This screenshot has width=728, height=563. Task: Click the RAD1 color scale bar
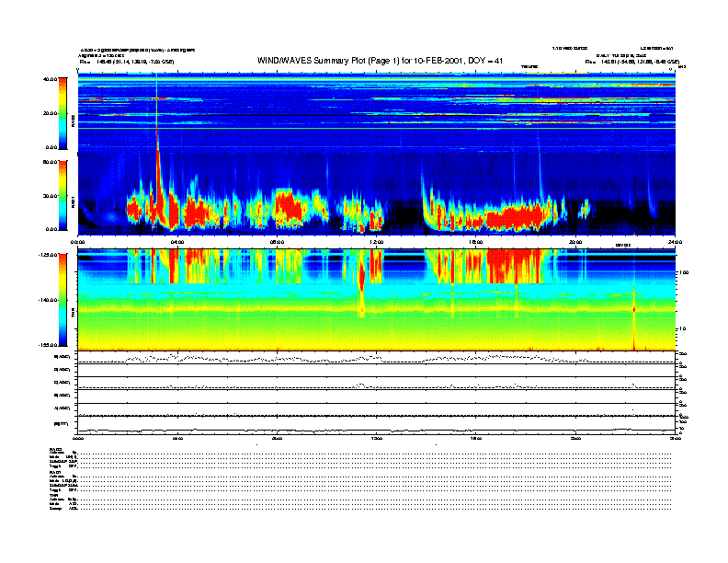pos(63,195)
